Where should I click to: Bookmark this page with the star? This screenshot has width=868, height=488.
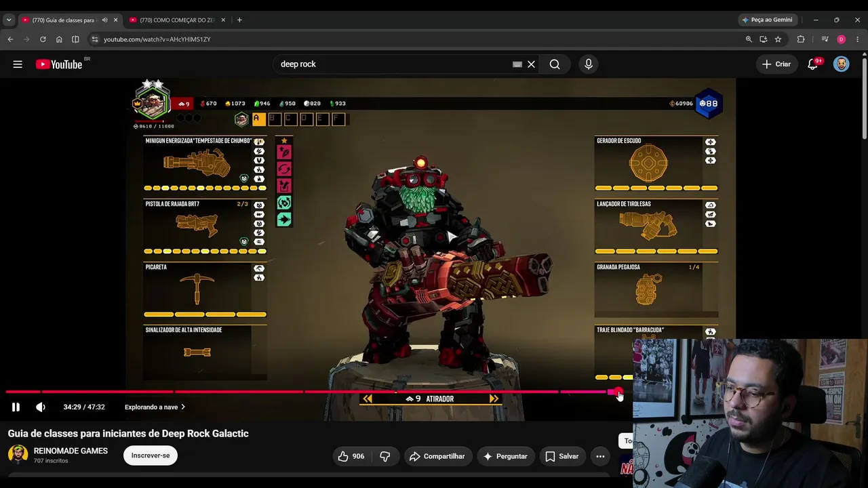[778, 39]
